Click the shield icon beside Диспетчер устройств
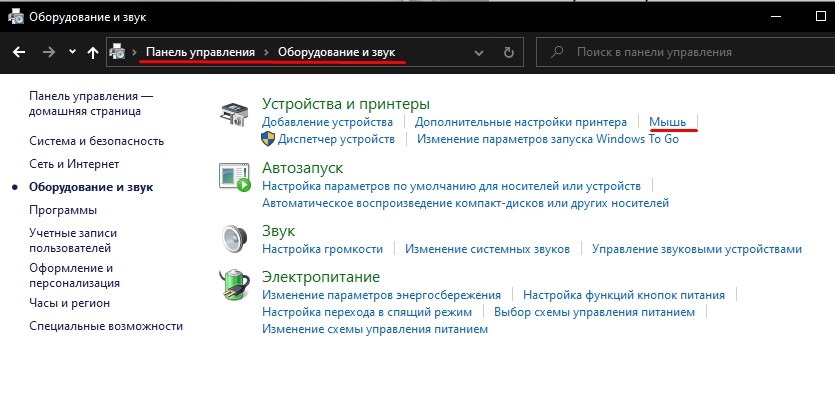835x410 pixels. point(268,139)
